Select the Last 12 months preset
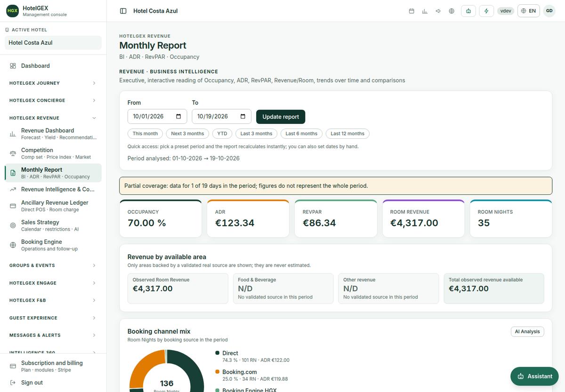The width and height of the screenshot is (565, 392). [347, 134]
